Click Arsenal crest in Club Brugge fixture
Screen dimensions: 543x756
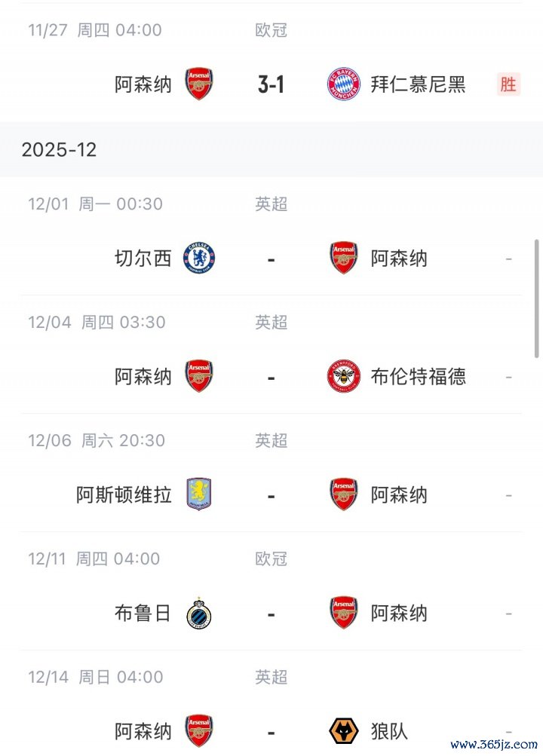pos(344,614)
